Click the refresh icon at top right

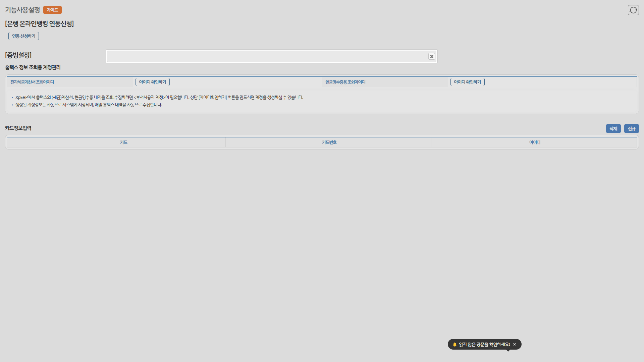[x=633, y=10]
